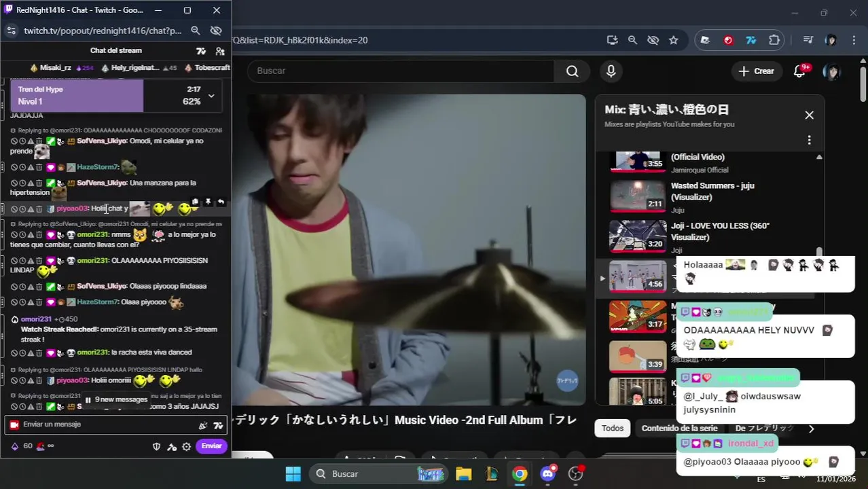Resume chat via '9 new messages' button
This screenshot has width=868, height=489.
116,399
